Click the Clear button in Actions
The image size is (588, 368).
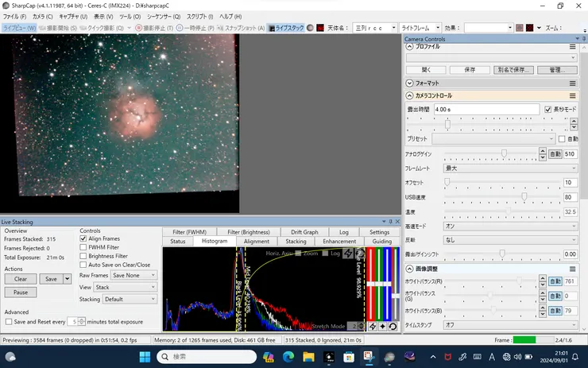[x=21, y=279]
